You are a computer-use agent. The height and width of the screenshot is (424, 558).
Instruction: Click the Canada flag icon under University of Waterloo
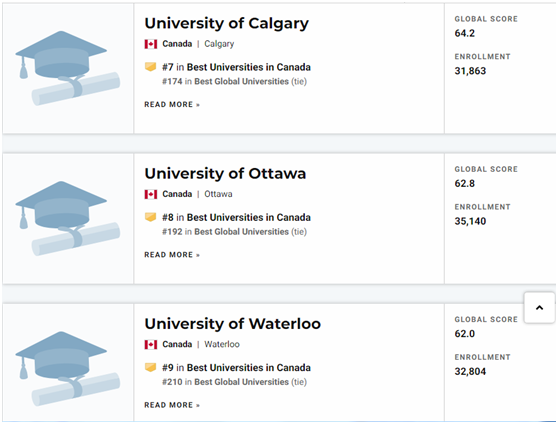click(x=151, y=345)
